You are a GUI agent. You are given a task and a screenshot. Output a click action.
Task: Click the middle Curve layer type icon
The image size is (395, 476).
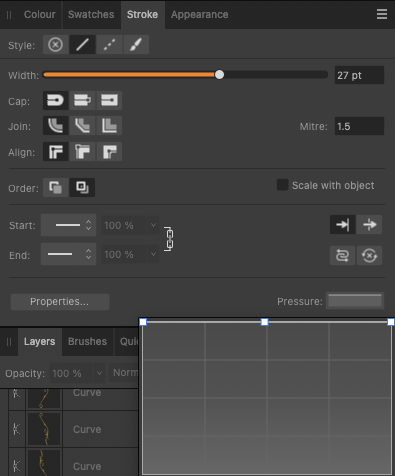coord(17,429)
